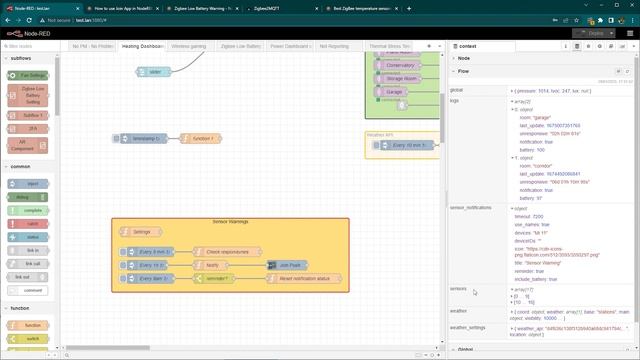
Task: Select the Reset notification status node
Action: click(304, 279)
